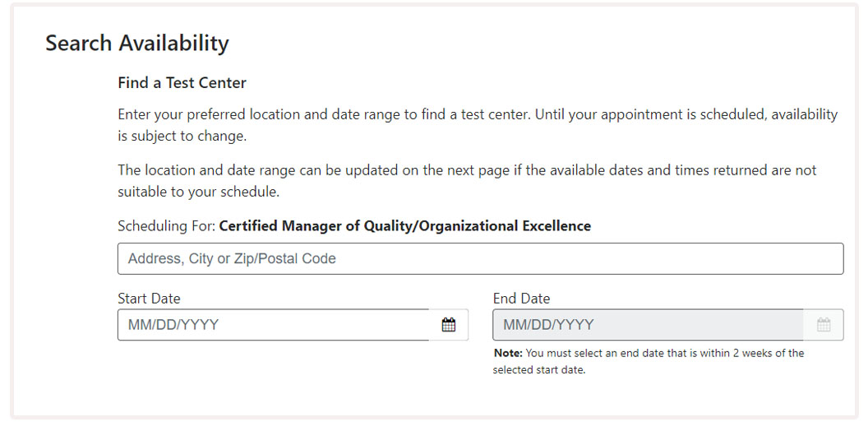Click the greyed-out End Date calendar icon

(824, 325)
